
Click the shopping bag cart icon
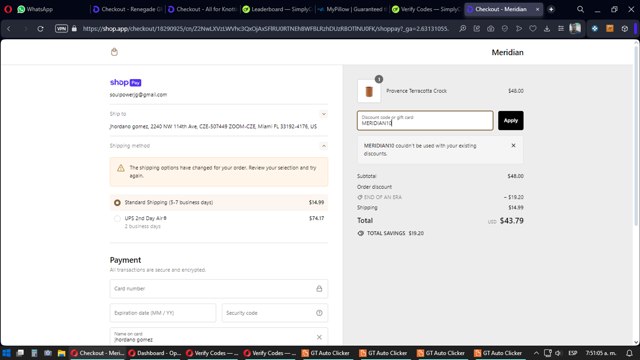click(x=114, y=52)
